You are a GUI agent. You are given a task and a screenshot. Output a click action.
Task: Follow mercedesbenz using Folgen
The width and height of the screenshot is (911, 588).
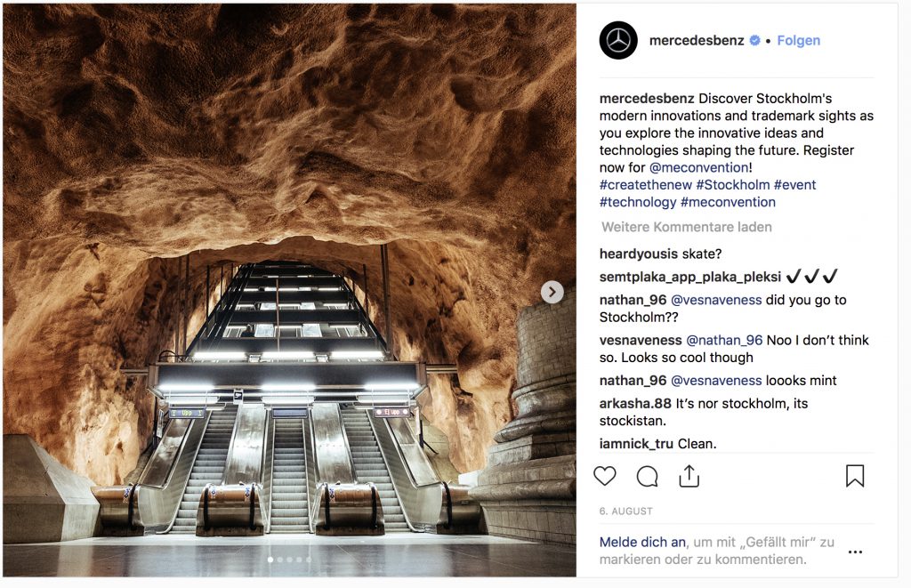click(799, 40)
